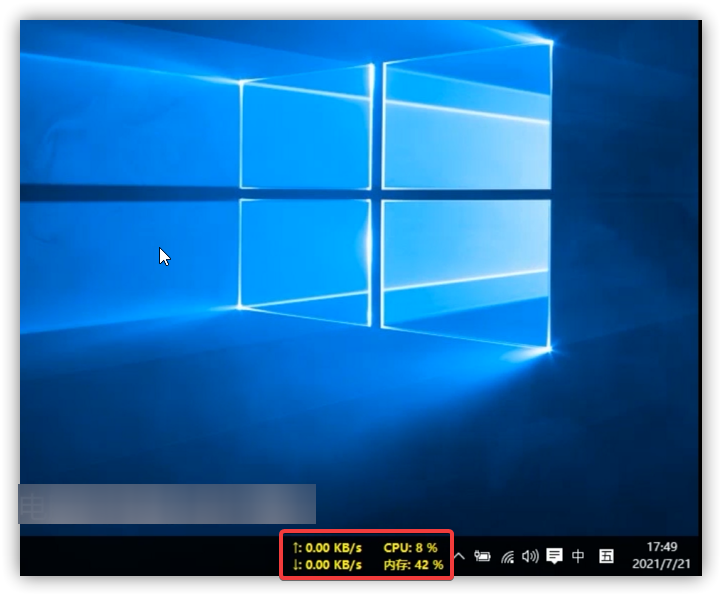Click the upload speed 0.00 KB/s readout
Viewport: 722px width, 596px height.
point(327,548)
